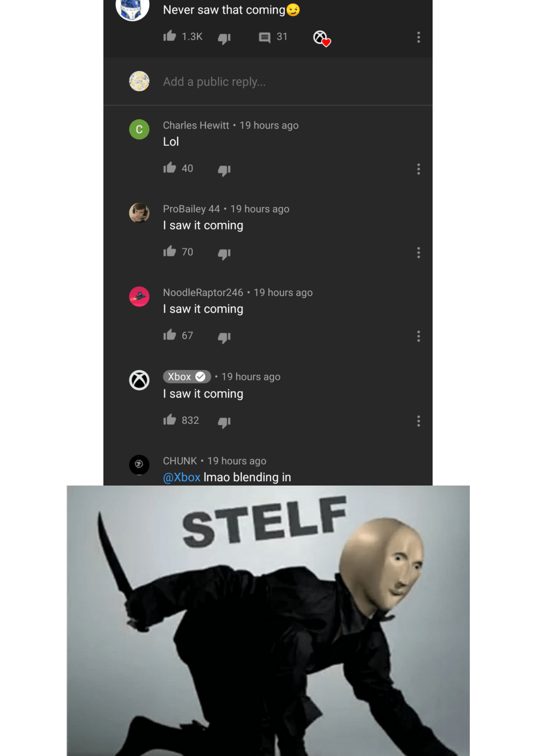Viewport: 536px width, 756px height.
Task: Like ProBailey 44's reply
Action: (x=170, y=251)
